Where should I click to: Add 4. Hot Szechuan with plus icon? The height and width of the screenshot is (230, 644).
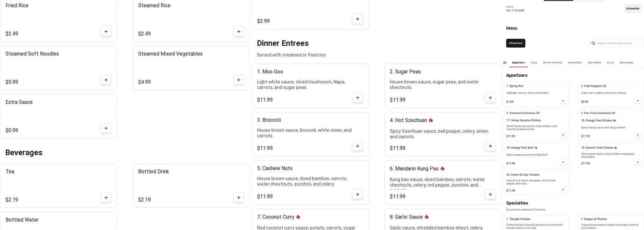coord(490,146)
